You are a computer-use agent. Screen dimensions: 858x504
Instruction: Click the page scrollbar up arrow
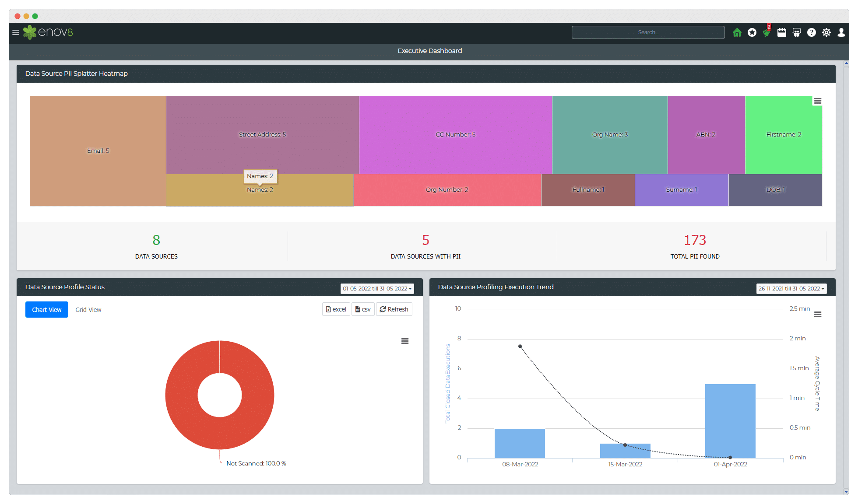(846, 63)
